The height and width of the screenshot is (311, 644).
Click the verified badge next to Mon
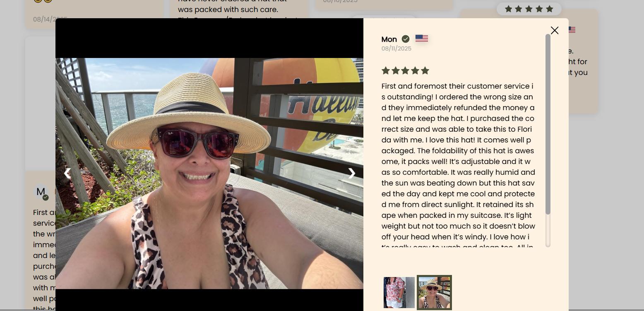[406, 39]
